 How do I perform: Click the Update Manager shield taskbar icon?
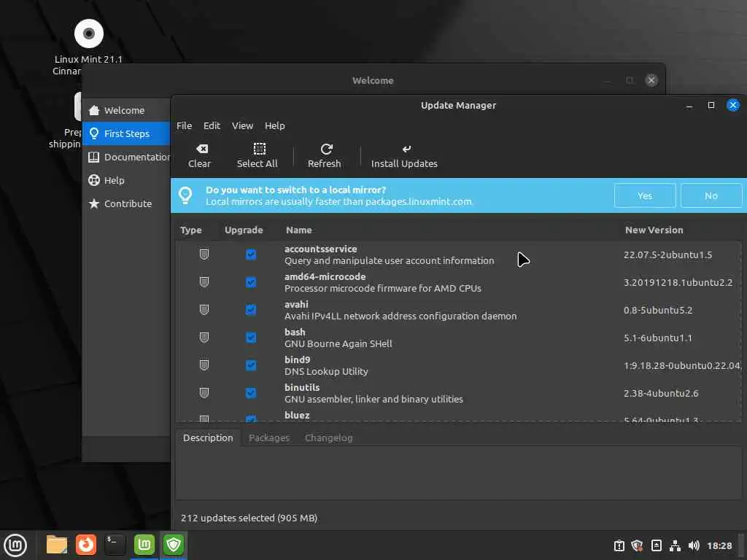point(174,545)
